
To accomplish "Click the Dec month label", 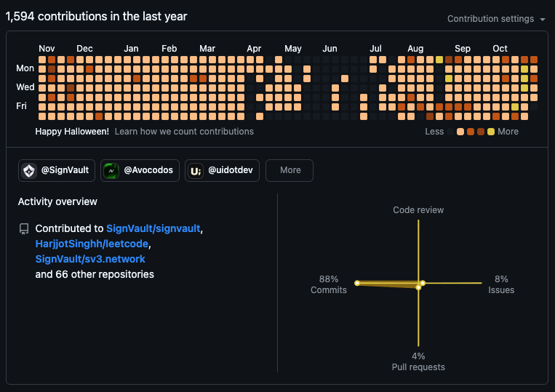I will [x=84, y=49].
